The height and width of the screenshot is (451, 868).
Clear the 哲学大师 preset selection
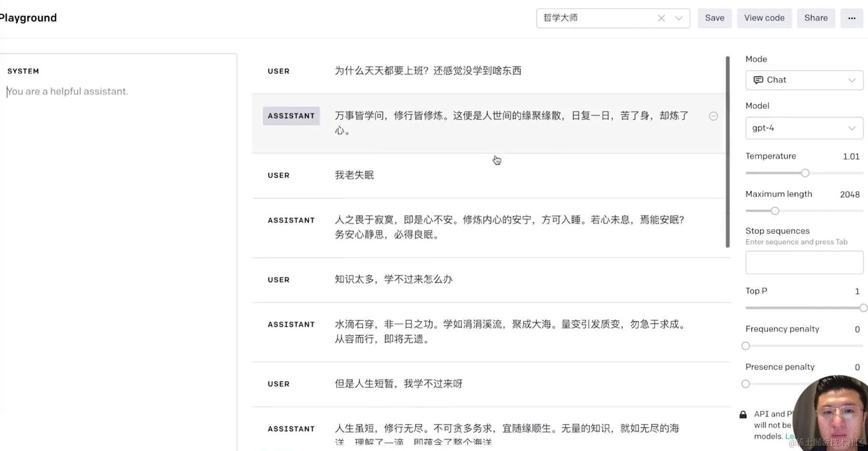[x=661, y=18]
